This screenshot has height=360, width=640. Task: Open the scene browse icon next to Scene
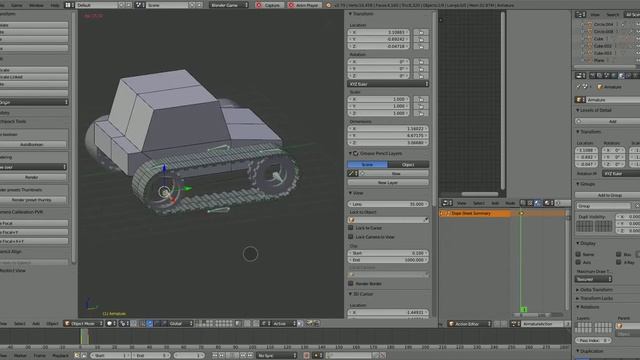(x=140, y=5)
